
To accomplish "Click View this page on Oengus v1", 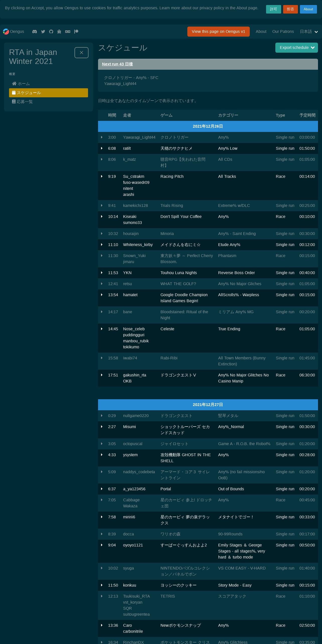I will [218, 32].
